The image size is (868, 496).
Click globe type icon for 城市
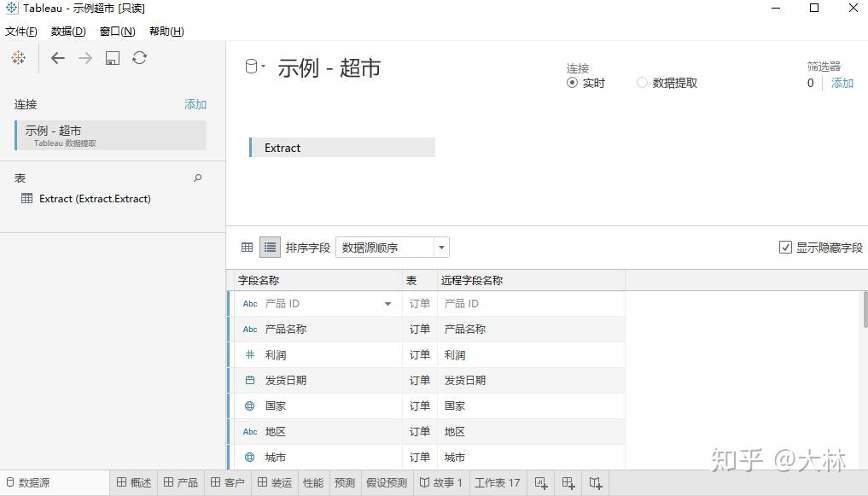point(250,458)
